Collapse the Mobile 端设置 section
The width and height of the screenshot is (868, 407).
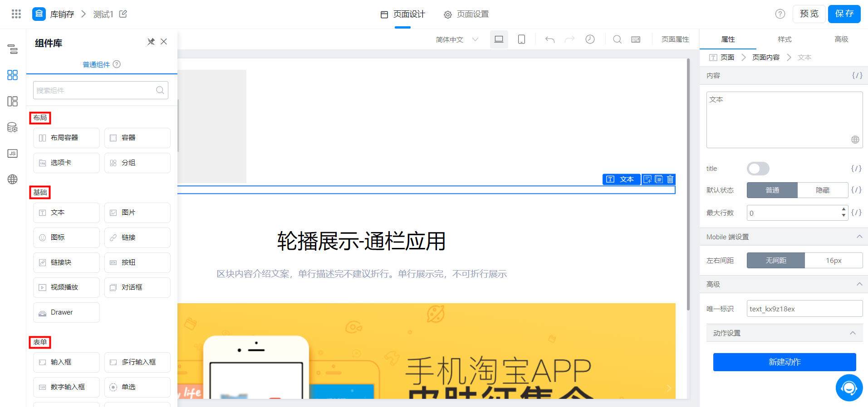point(859,237)
